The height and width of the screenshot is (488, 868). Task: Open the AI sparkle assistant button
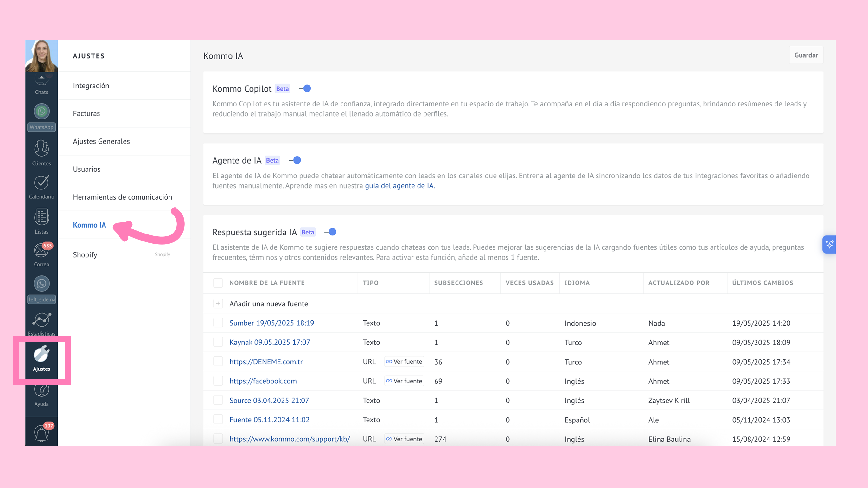pyautogui.click(x=829, y=244)
